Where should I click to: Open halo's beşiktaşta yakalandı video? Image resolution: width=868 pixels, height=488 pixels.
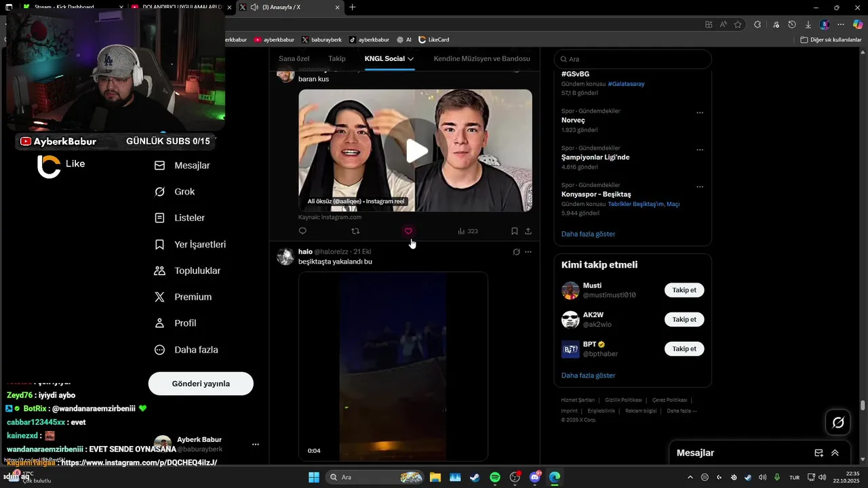(x=393, y=367)
